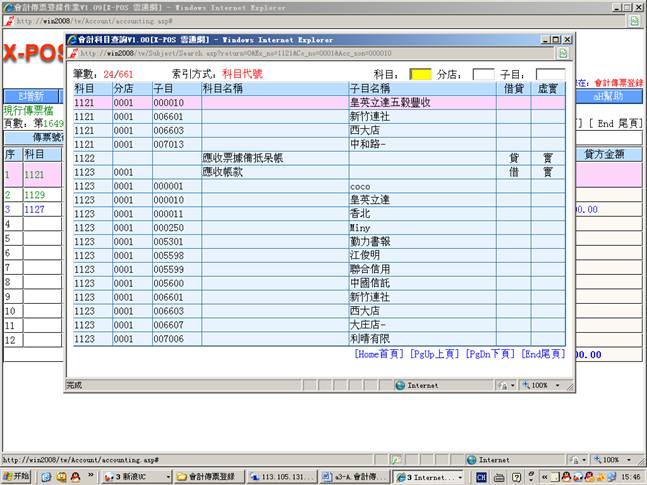This screenshot has height=485, width=647.
Task: Click the compatibility icon in popup address bar
Action: click(563, 53)
